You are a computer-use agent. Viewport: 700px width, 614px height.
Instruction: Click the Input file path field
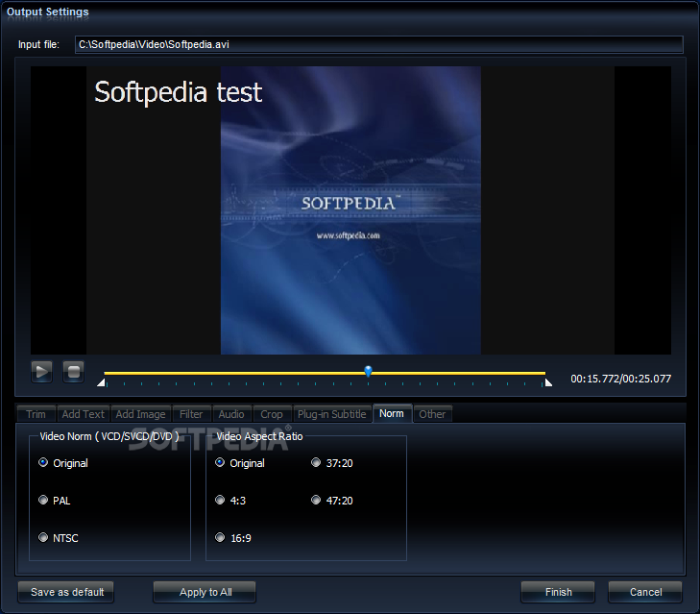coord(379,44)
